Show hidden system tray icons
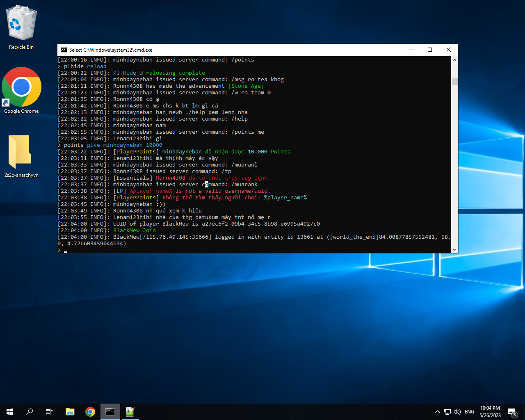 click(437, 412)
